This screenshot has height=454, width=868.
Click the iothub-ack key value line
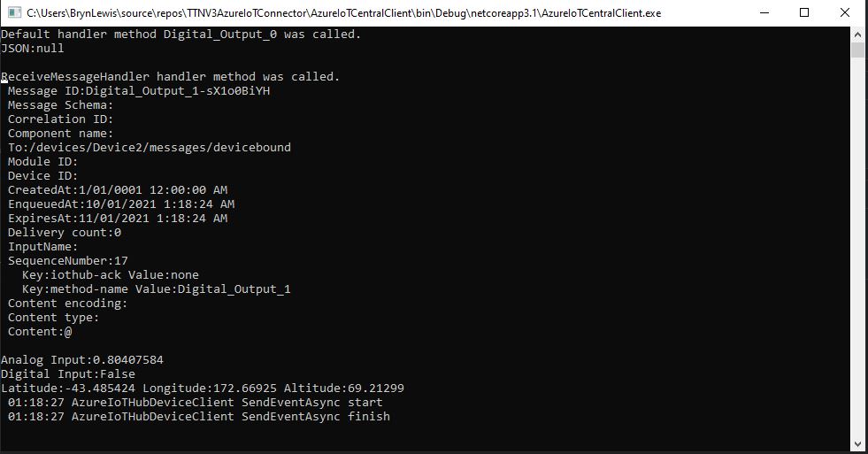[x=111, y=275]
